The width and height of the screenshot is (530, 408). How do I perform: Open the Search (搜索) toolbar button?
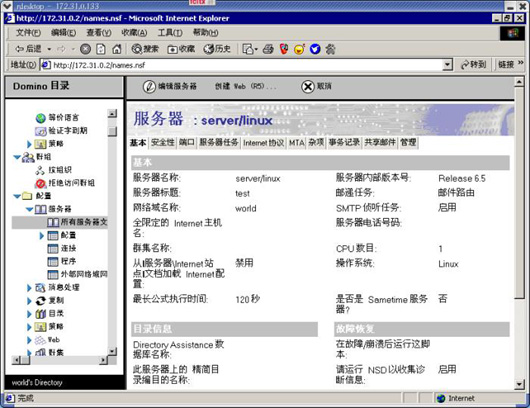coord(145,49)
